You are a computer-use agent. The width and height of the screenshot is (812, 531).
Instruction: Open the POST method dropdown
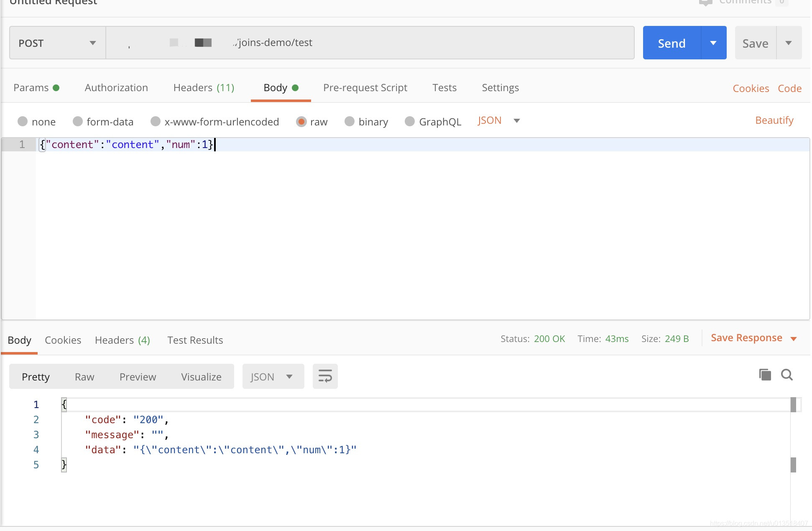point(57,43)
